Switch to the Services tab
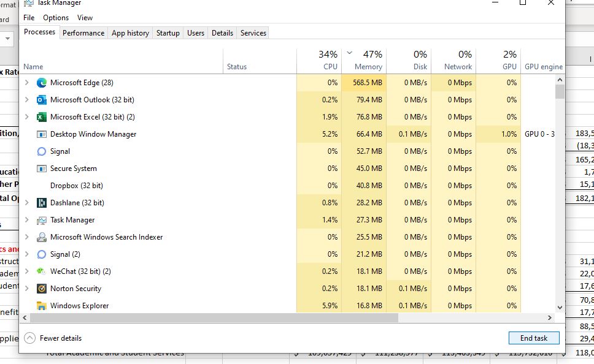 coord(253,33)
